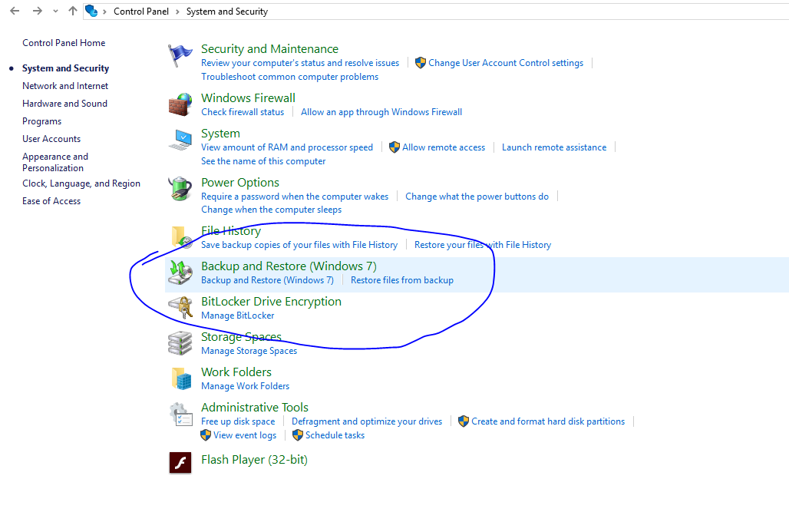Open Security and Maintenance heading
This screenshot has height=532, width=789.
[269, 49]
